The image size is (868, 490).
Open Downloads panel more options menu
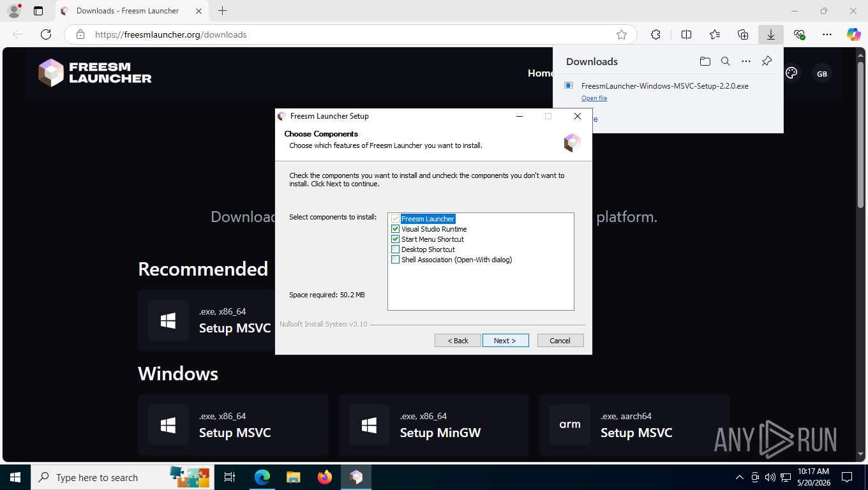click(746, 61)
